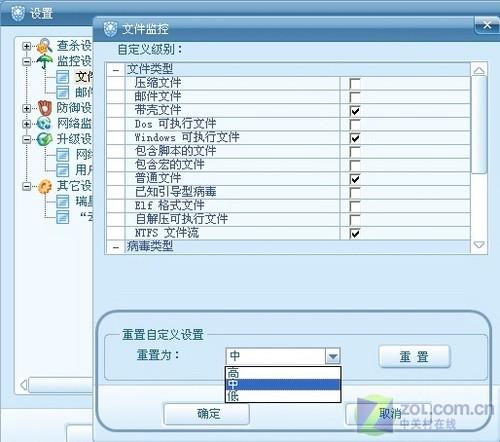Click the orange gear other settings icon

point(45,186)
